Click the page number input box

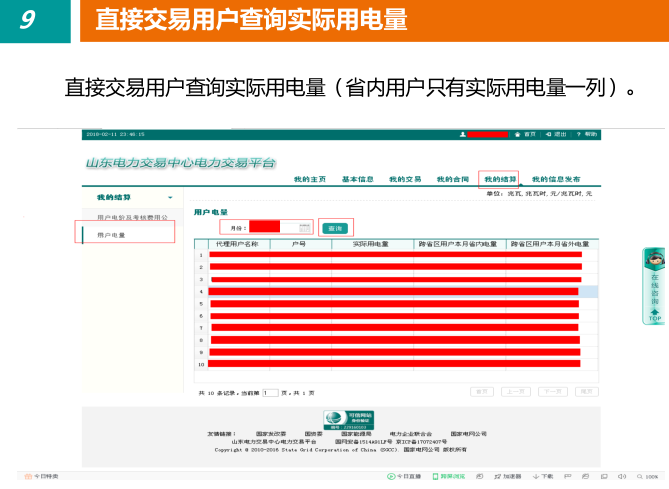pyautogui.click(x=270, y=393)
